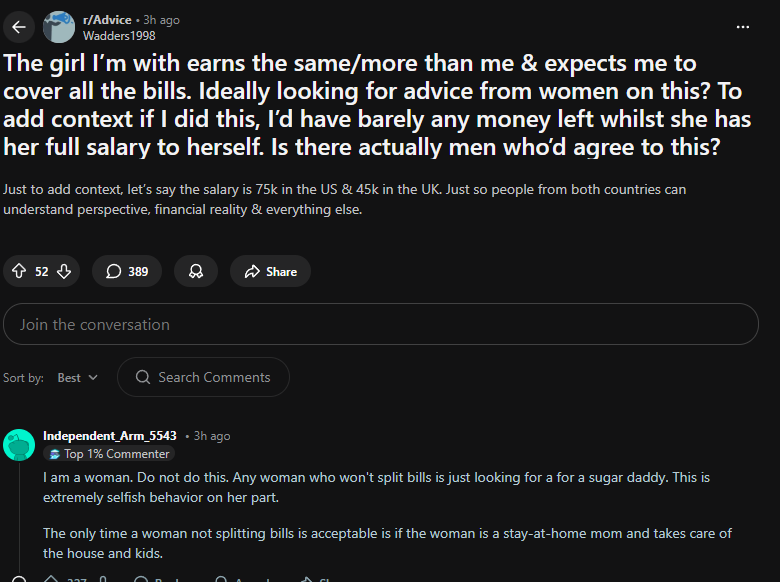Viewport: 780px width, 582px height.
Task: Focus the Join the conversation field
Action: click(381, 324)
